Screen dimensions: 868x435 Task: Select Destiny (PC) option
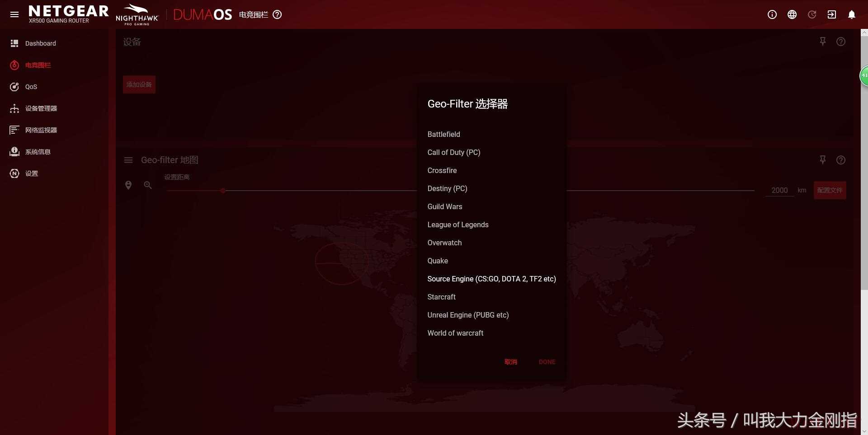[492, 188]
